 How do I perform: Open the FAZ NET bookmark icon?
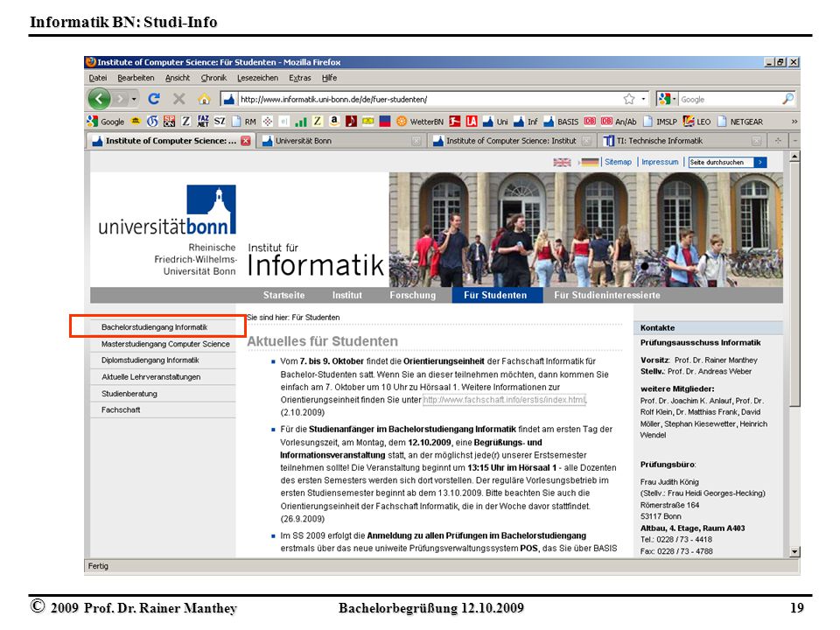[203, 122]
